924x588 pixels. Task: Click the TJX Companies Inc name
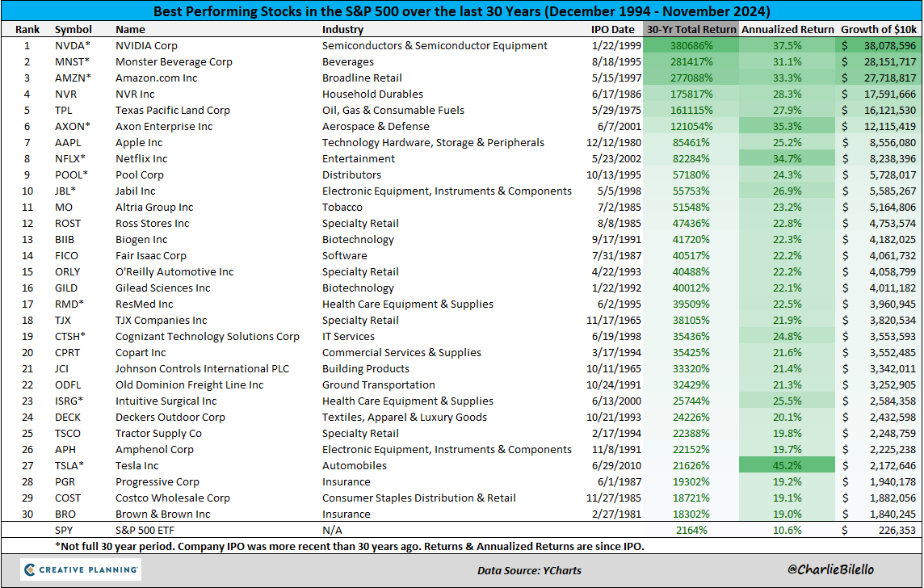tap(161, 321)
